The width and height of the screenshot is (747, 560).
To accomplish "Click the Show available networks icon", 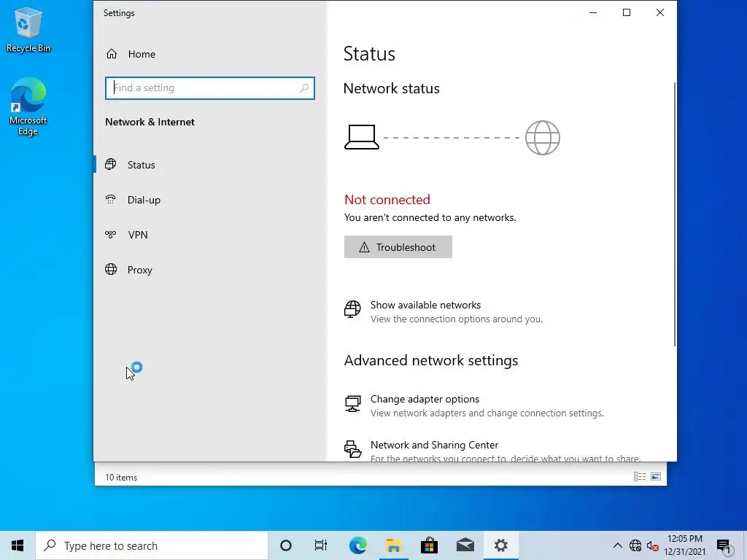I will tap(352, 309).
